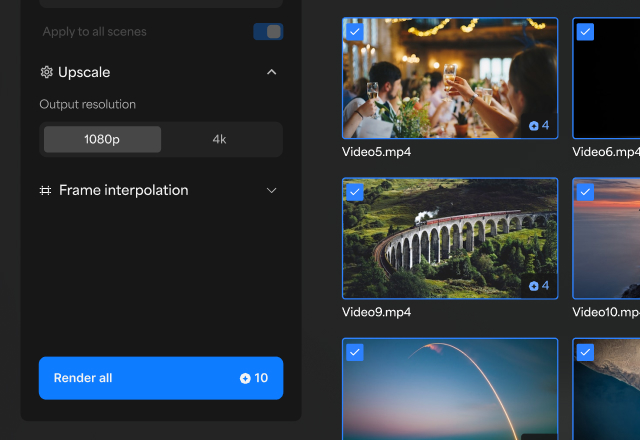The image size is (640, 440).
Task: Open the rocket launch arc thumbnail
Action: tap(450, 389)
